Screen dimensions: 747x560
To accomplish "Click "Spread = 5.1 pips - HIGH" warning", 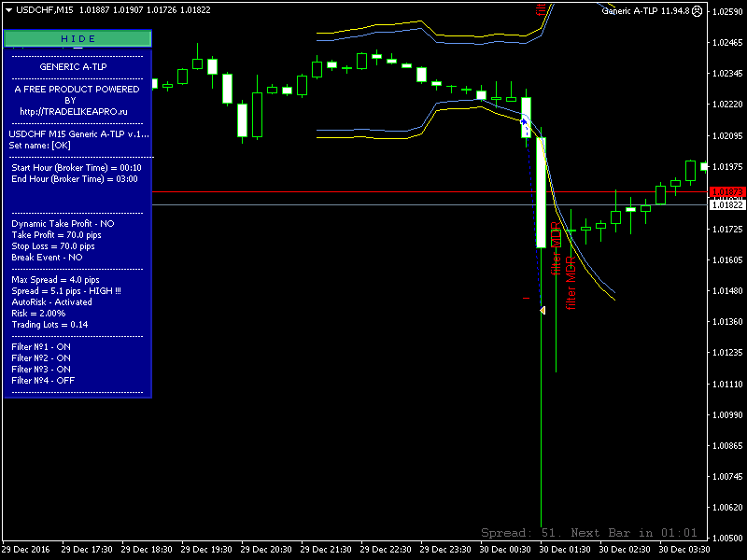I will 66,291.
